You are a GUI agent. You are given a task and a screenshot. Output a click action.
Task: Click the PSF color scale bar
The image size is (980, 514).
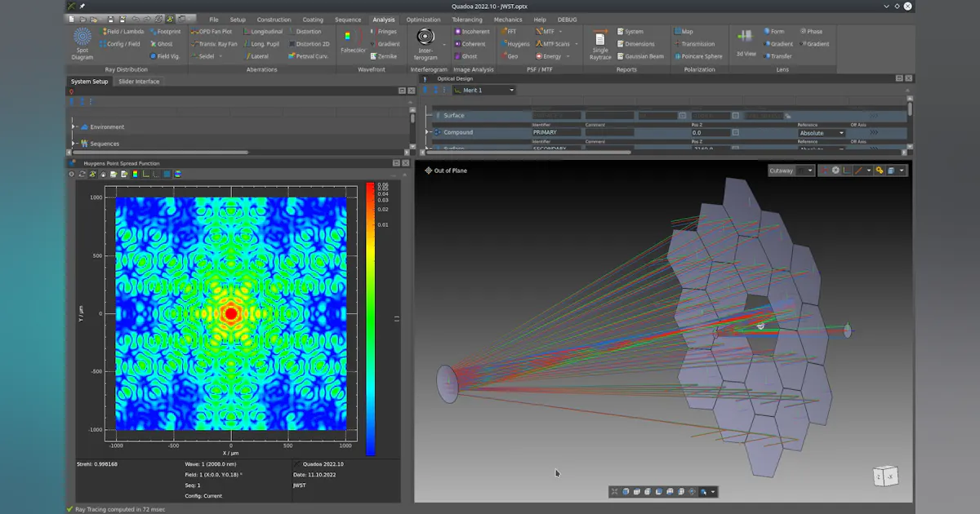click(x=370, y=318)
